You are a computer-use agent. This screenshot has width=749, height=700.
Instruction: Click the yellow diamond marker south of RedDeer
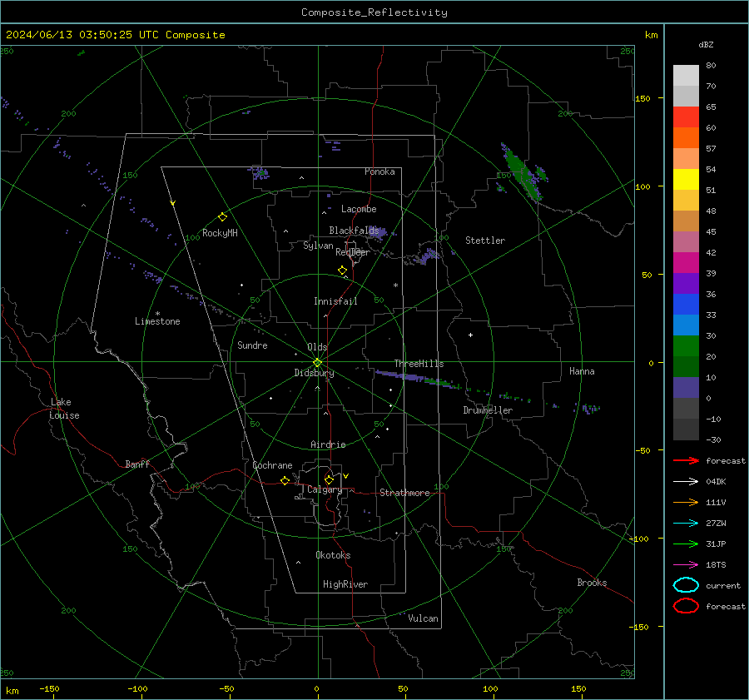342,270
